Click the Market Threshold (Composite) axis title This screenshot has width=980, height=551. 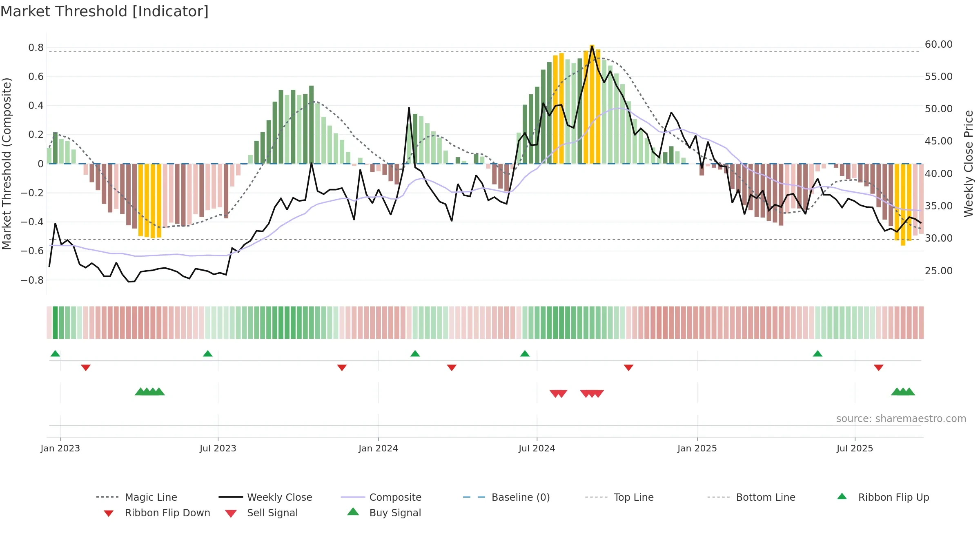tap(7, 163)
